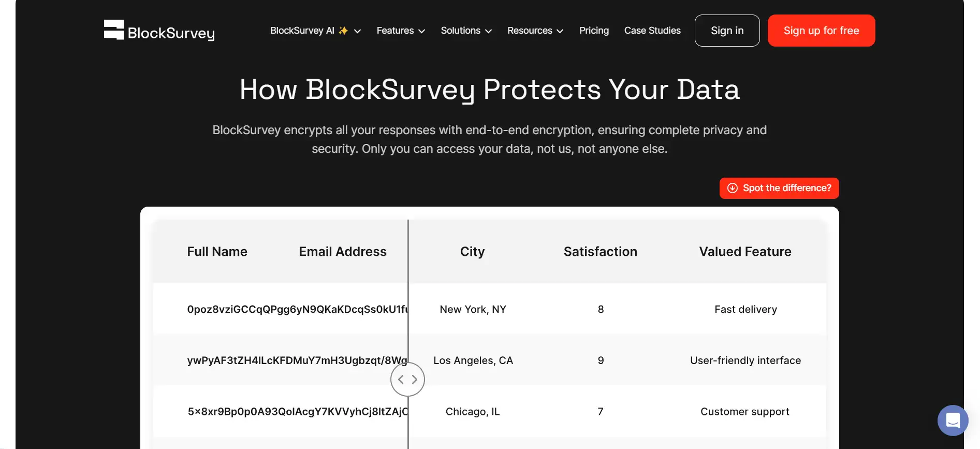Click the BlockSurvey brand name text
Image resolution: width=980 pixels, height=449 pixels.
[171, 33]
